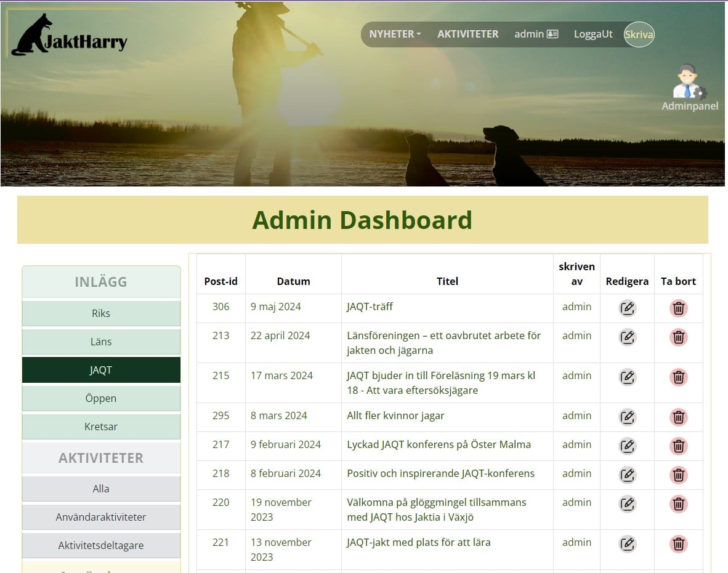Select Riks in the sidebar
Viewport: 728px width, 573px height.
101,313
